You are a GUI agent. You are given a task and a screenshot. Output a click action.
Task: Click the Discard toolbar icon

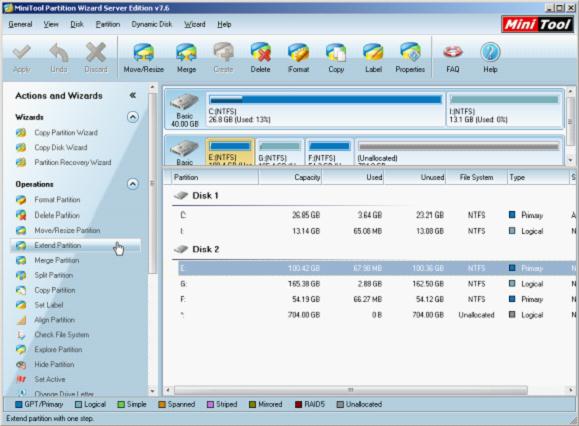96,58
